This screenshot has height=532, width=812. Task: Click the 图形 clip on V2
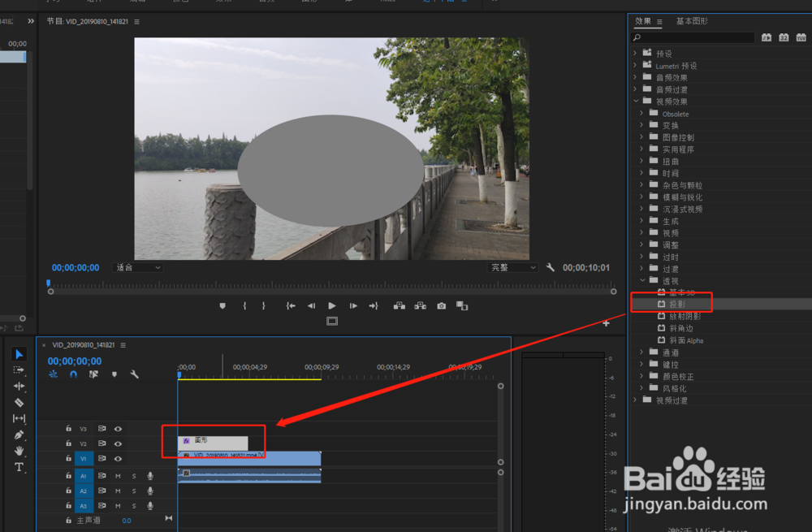[x=213, y=443]
